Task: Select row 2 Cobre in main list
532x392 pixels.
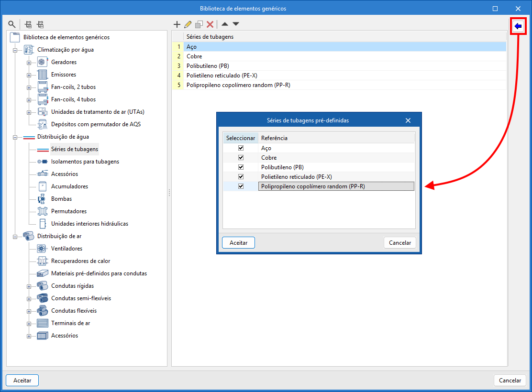Action: click(339, 56)
